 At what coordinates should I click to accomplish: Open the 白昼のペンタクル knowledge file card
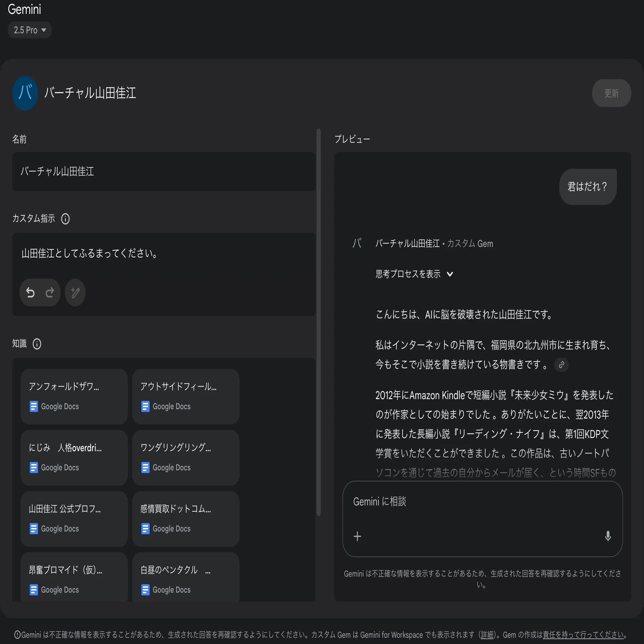click(x=185, y=577)
